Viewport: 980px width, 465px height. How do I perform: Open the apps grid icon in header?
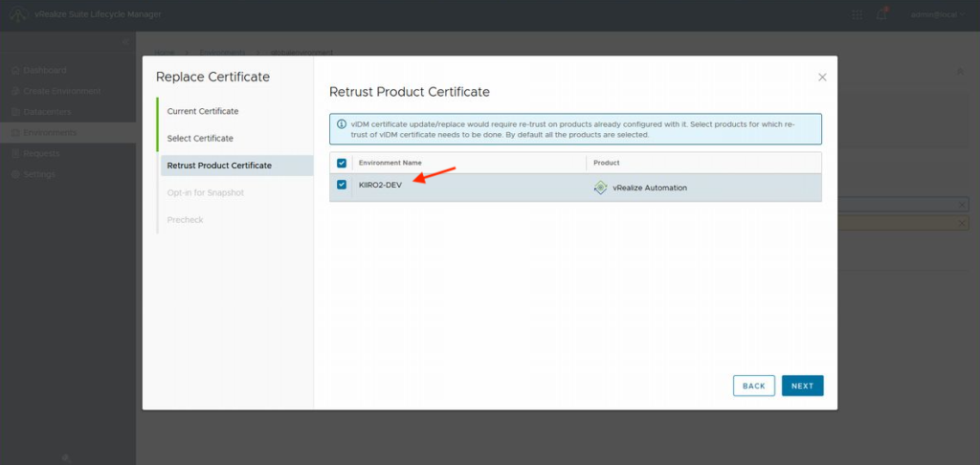click(x=857, y=14)
